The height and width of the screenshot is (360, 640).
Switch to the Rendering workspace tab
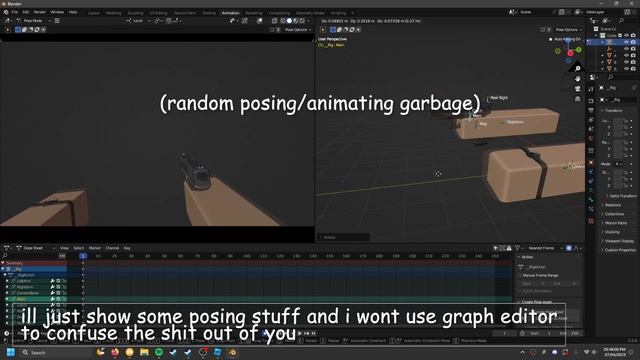[x=254, y=13]
